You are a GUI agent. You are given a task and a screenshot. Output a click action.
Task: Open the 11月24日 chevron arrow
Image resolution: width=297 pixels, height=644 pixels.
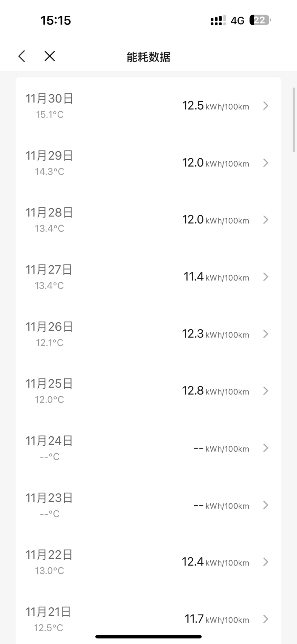click(266, 448)
